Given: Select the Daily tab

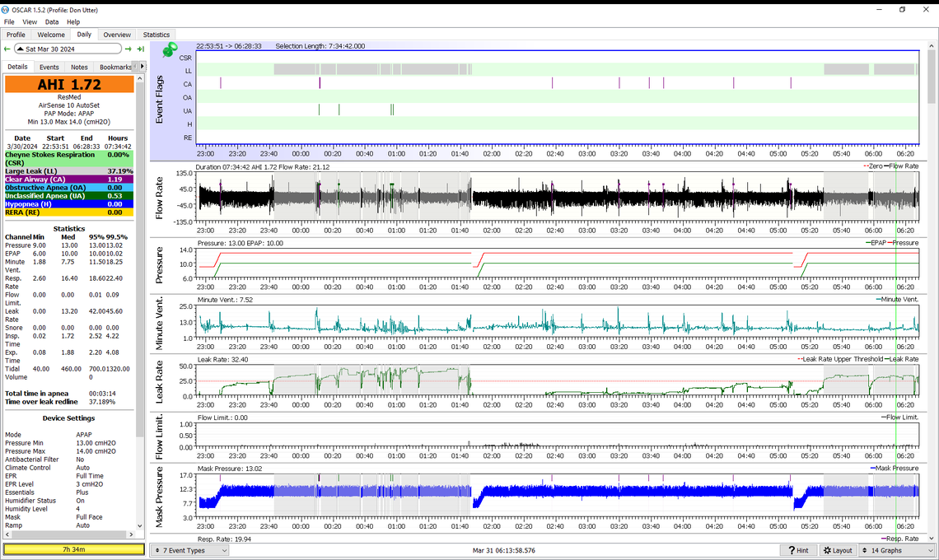Looking at the screenshot, I should [84, 34].
